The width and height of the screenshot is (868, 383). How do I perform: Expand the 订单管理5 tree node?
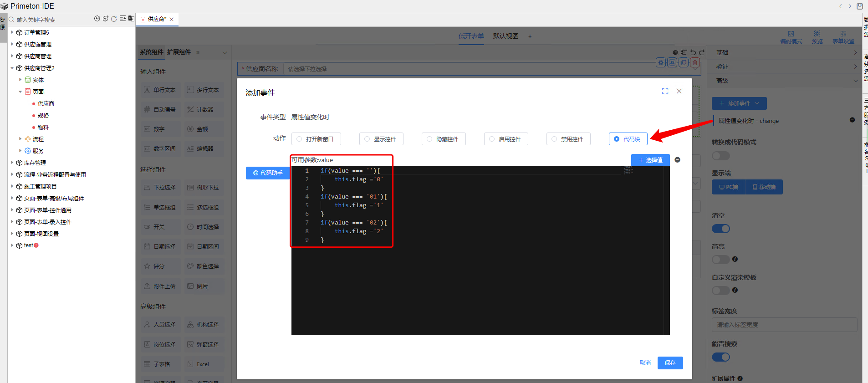click(12, 32)
